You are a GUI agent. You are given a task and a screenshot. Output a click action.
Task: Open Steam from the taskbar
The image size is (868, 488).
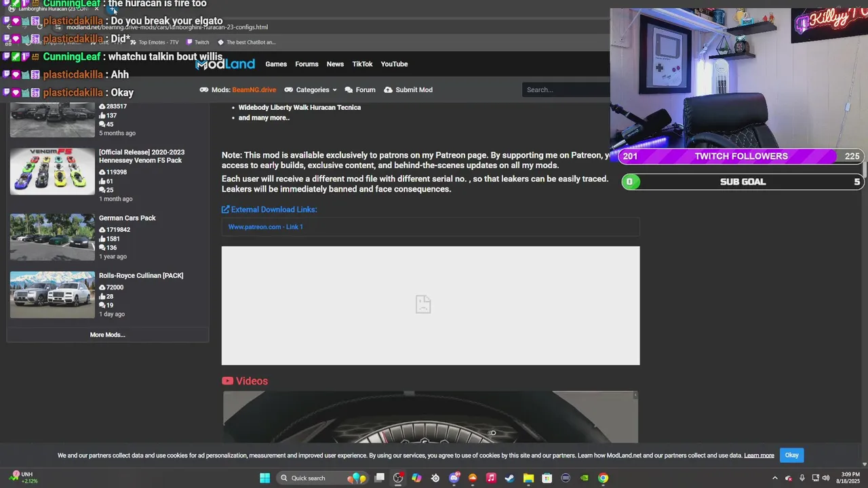(x=510, y=478)
